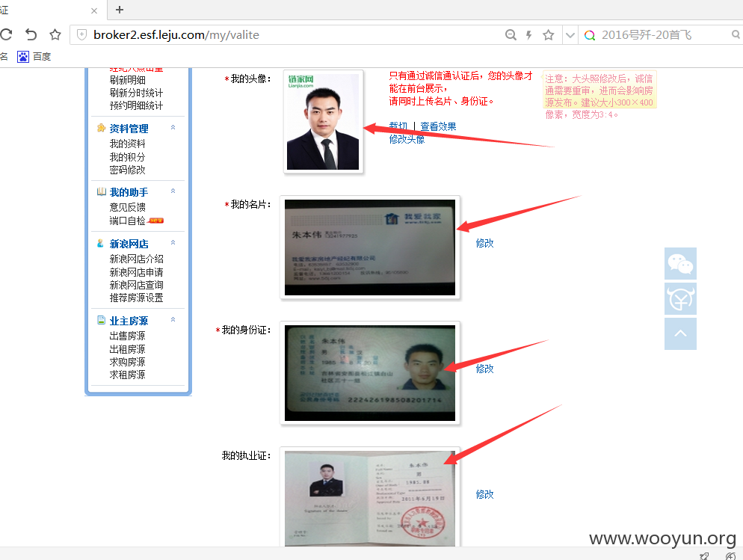Image resolution: width=743 pixels, height=560 pixels.
Task: Click the bull coin floating icon
Action: coord(680,298)
